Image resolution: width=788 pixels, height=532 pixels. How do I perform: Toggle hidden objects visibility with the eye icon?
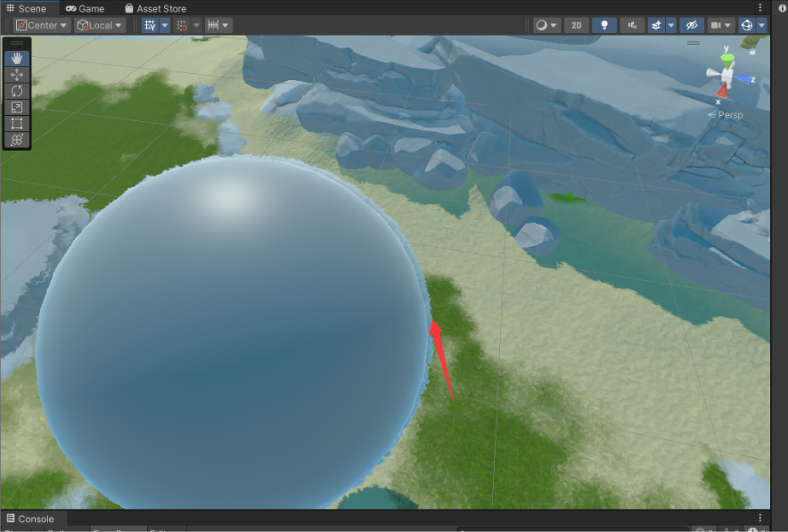point(692,25)
